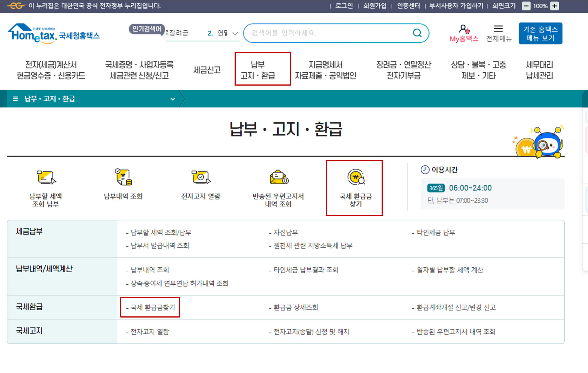
Task: Open 전체메뉴 hamburger icon
Action: coord(498,29)
